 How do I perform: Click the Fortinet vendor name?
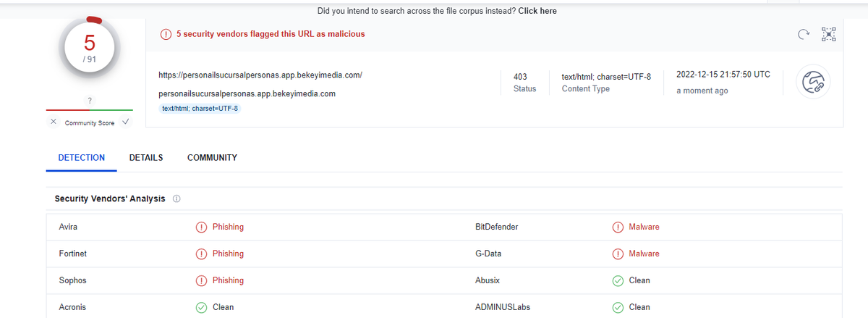click(73, 254)
